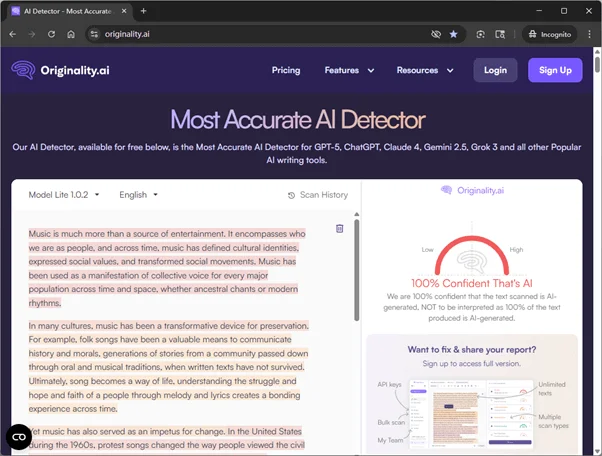Click the 'Multiple scan types' label

pyautogui.click(x=553, y=421)
